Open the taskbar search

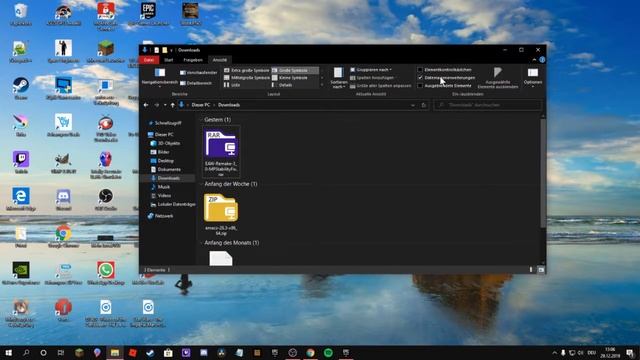(x=26, y=353)
